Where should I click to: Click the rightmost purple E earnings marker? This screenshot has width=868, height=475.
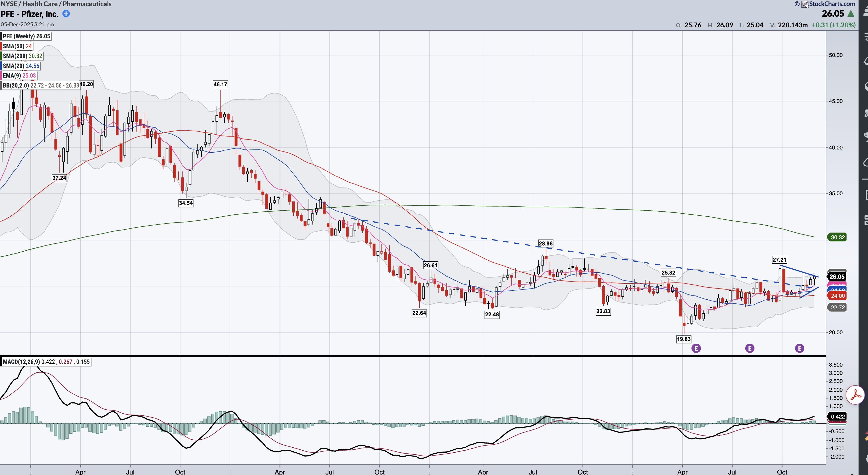point(800,348)
